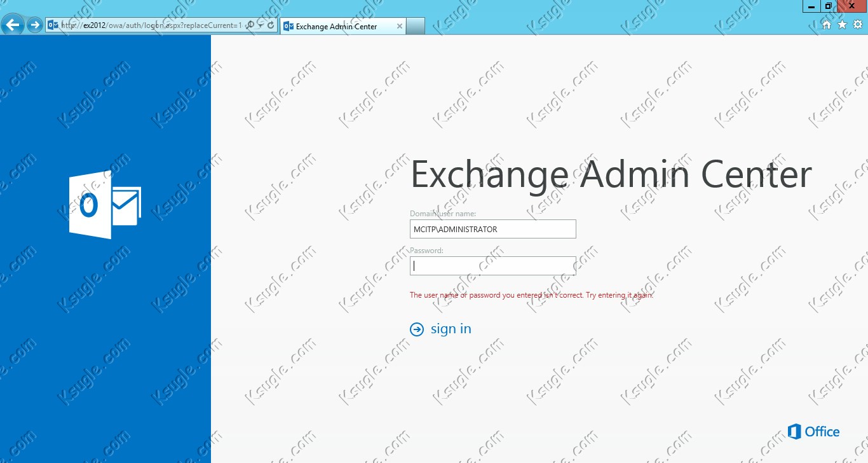Click the Domain\user name input field
The height and width of the screenshot is (463, 868).
[492, 229]
